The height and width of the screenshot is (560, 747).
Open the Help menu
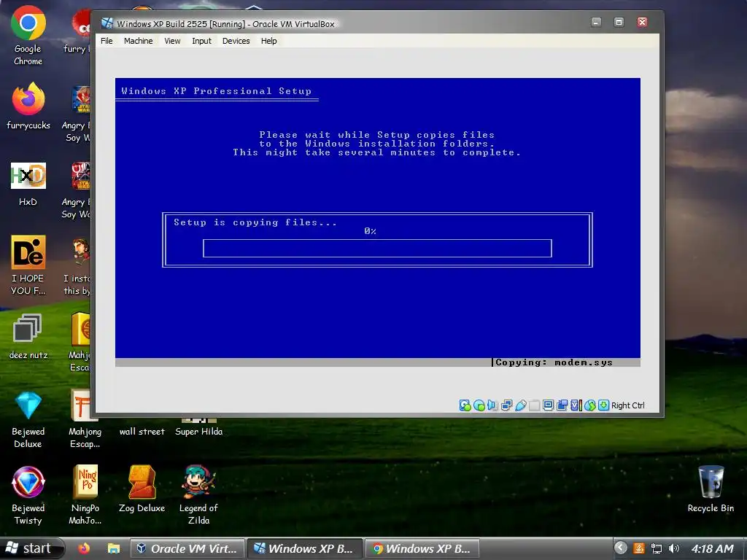coord(268,41)
